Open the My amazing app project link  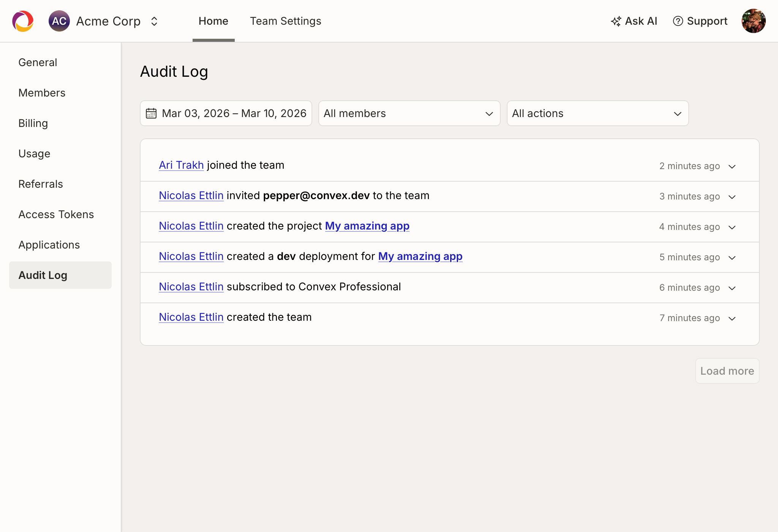(367, 226)
